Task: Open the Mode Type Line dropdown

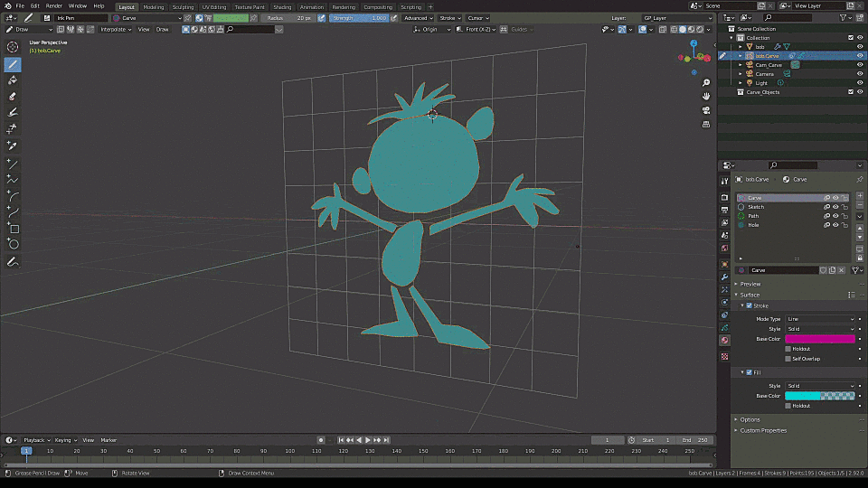Action: [820, 319]
